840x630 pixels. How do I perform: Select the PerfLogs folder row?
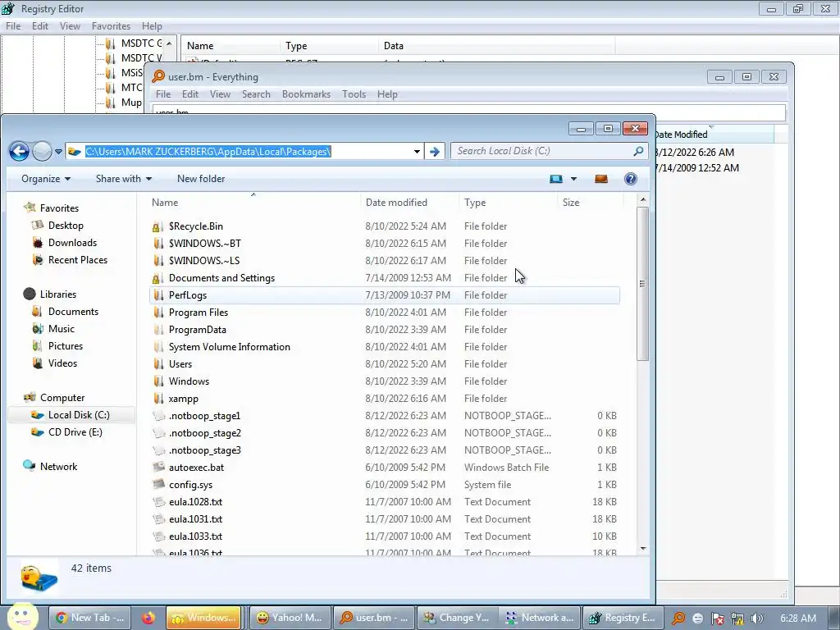tap(385, 295)
